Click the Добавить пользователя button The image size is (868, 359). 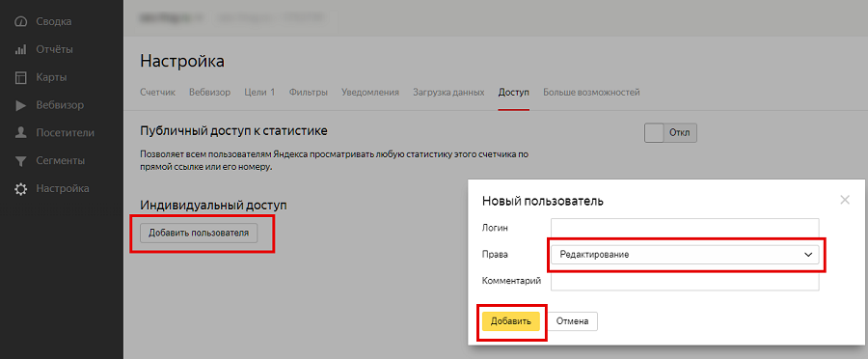coord(199,234)
